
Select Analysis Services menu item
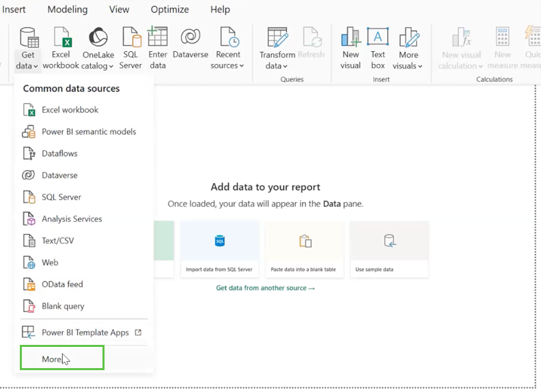(84, 219)
